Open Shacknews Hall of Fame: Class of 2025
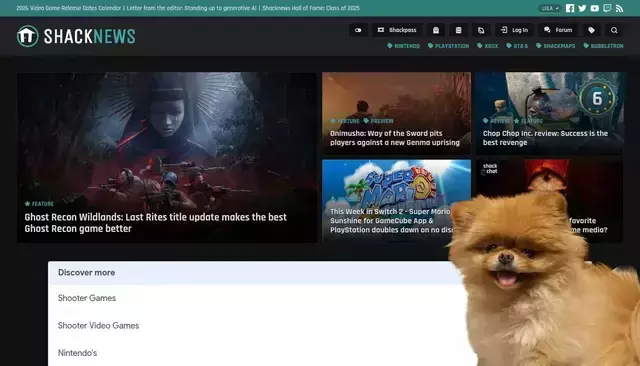The height and width of the screenshot is (366, 640). (311, 8)
